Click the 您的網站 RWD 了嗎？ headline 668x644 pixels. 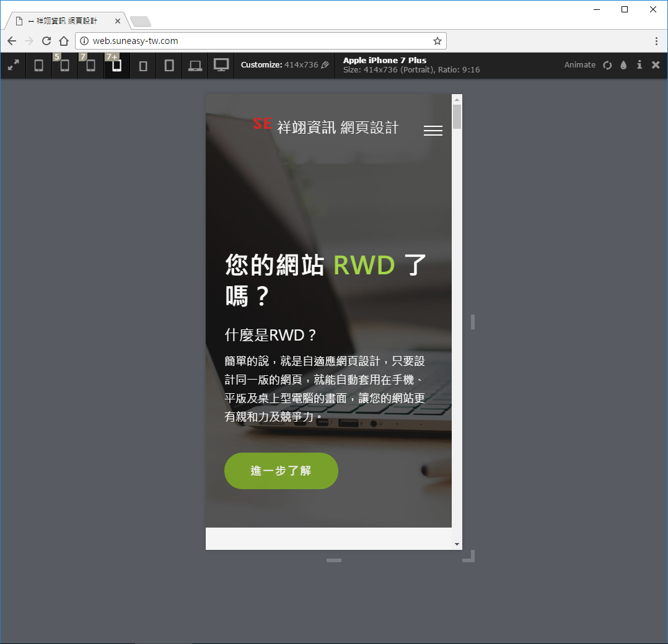click(326, 280)
